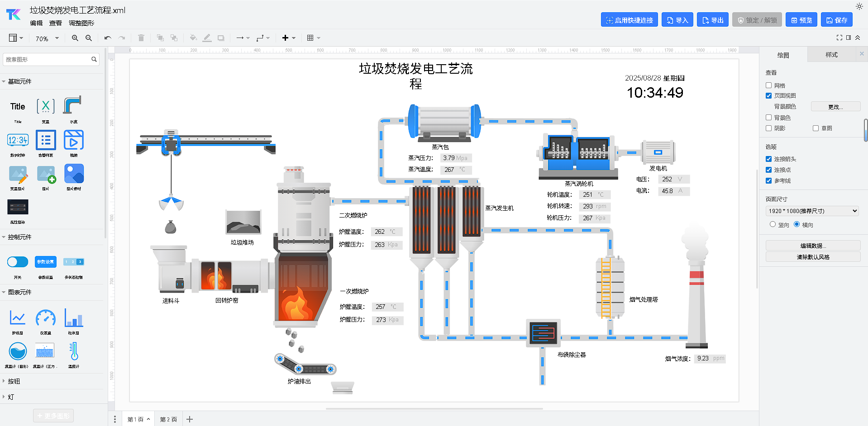Viewport: 868px width, 426px height.
Task: Click the 保存 save button
Action: (836, 20)
